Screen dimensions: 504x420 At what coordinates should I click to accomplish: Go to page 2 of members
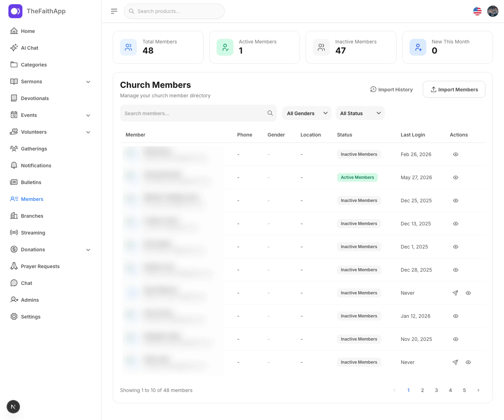[x=422, y=390]
